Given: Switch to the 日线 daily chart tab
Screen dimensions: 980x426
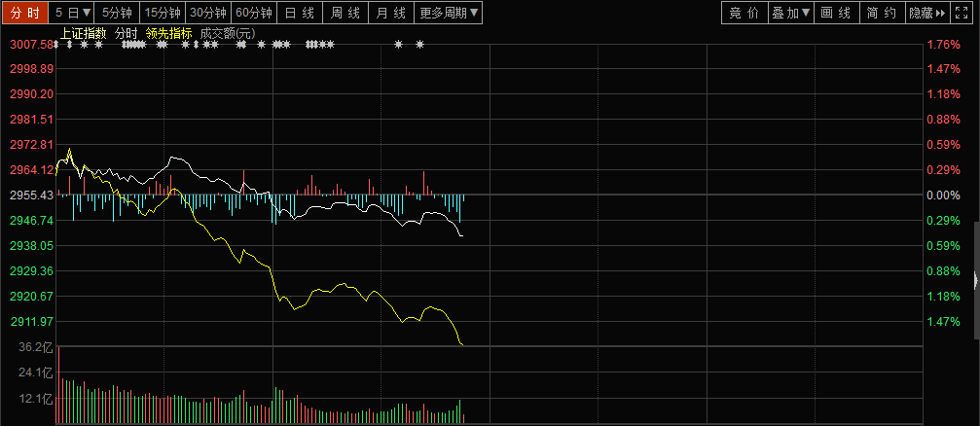Looking at the screenshot, I should pyautogui.click(x=300, y=13).
